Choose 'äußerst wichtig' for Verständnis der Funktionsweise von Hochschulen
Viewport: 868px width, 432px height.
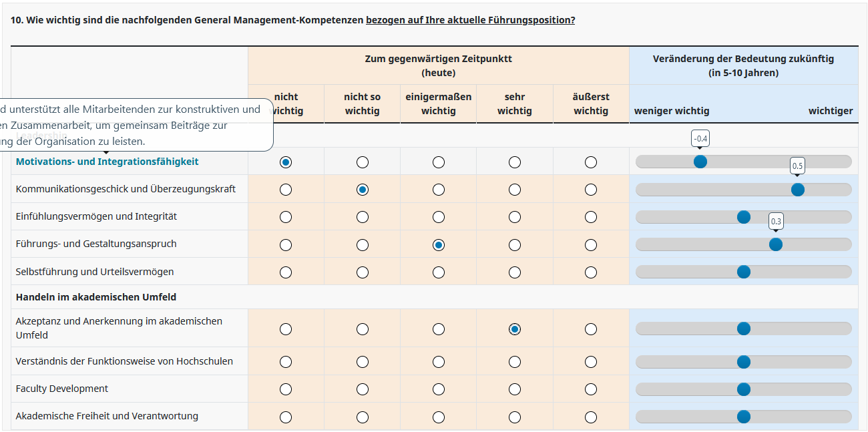click(591, 362)
